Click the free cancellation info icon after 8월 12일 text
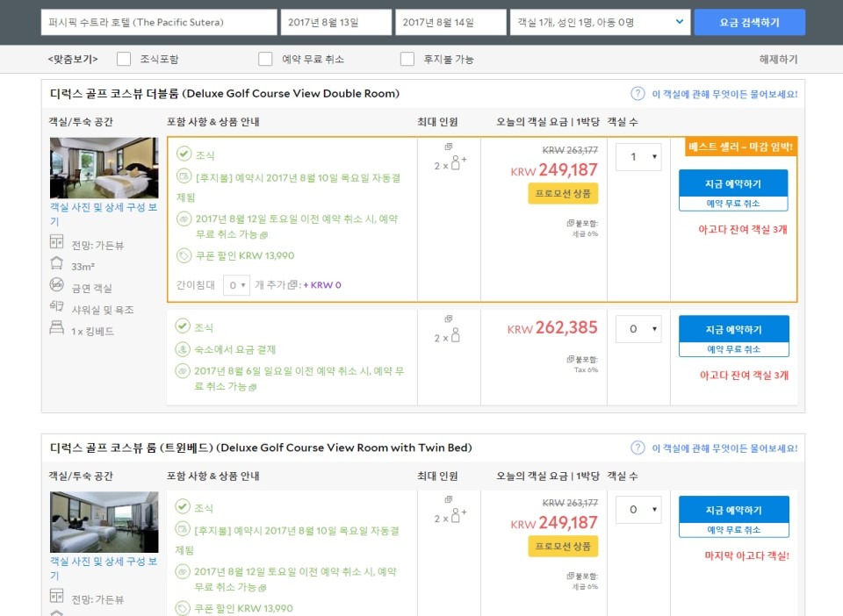The height and width of the screenshot is (616, 843). 263,235
